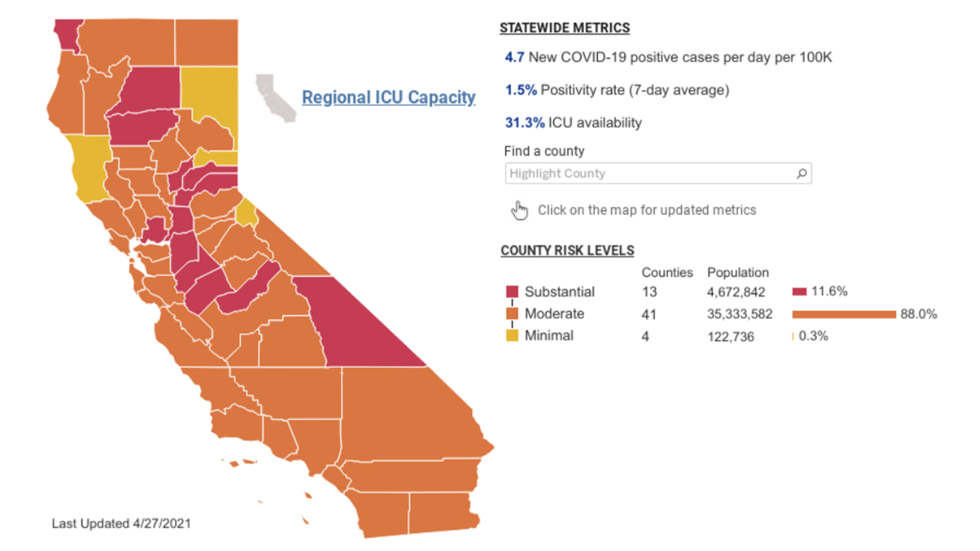Click Imperial County at the southeast corner
The height and width of the screenshot is (551, 980).
440,513
